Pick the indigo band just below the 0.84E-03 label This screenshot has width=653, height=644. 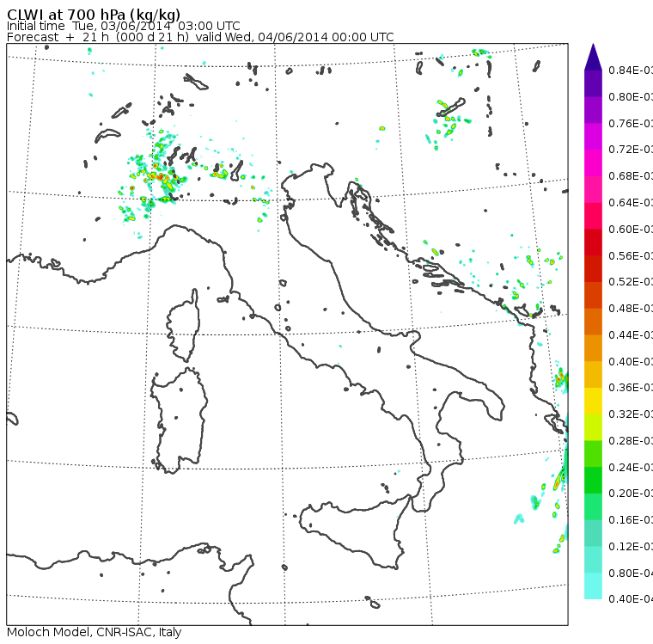click(x=593, y=83)
